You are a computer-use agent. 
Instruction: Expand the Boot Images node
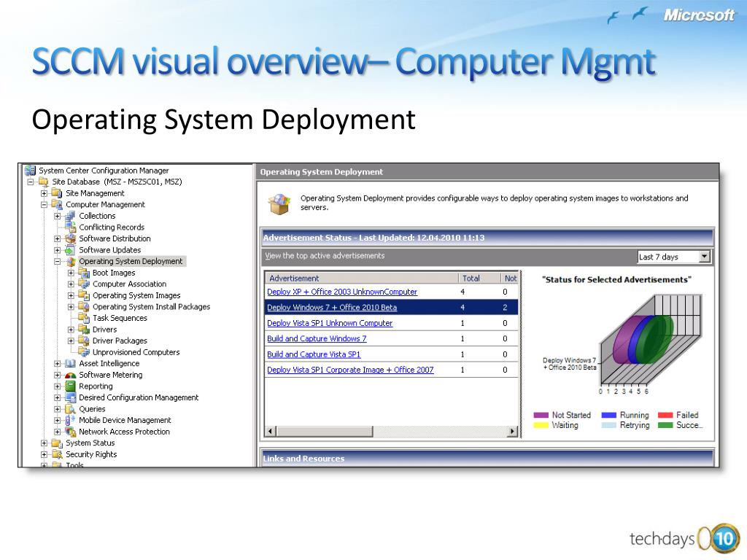(x=71, y=273)
